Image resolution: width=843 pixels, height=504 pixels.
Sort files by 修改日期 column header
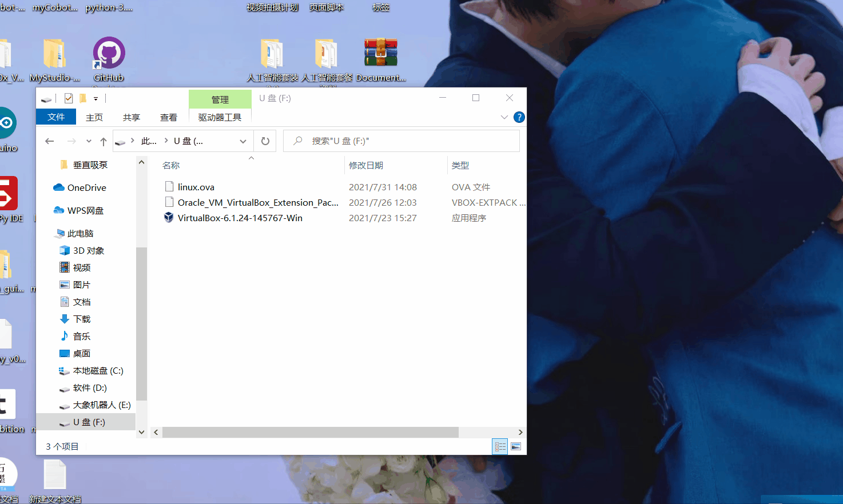(366, 165)
